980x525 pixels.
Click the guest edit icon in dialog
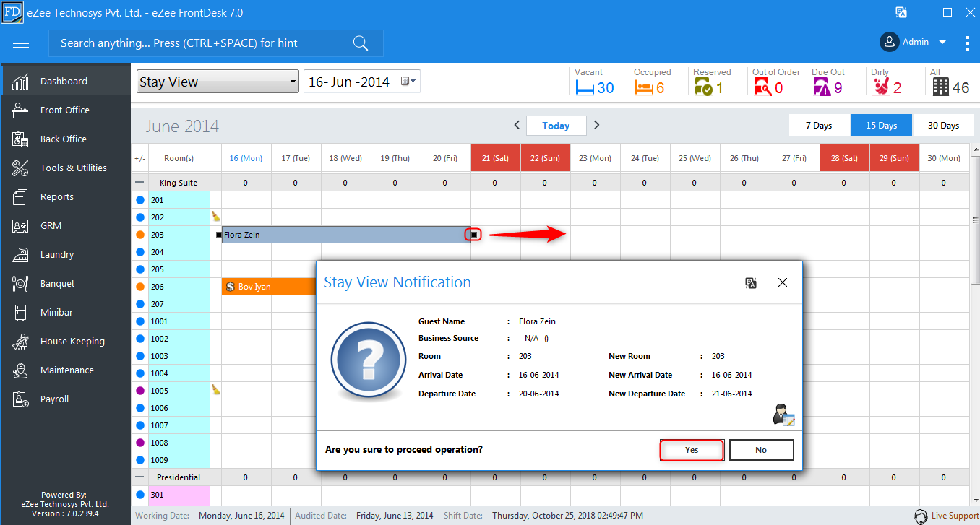pos(783,415)
